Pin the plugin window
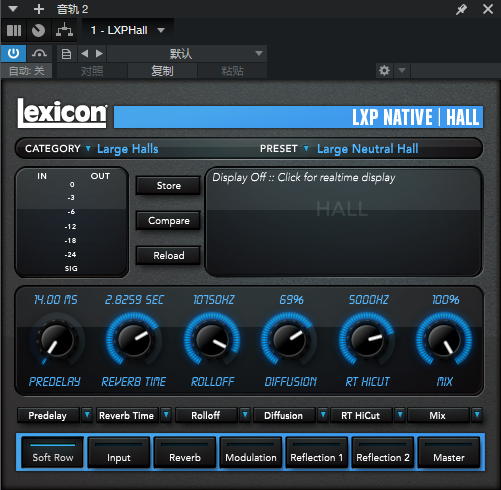Viewport: 501px width, 490px height. (462, 9)
